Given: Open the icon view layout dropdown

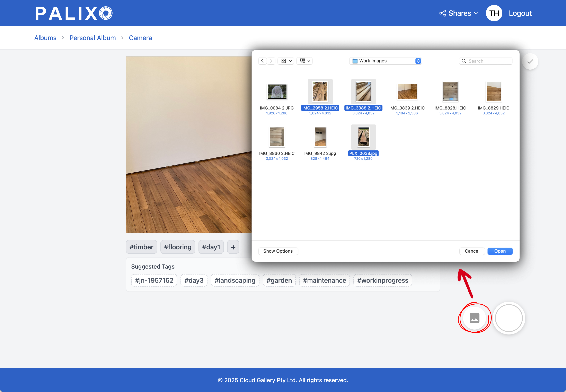Looking at the screenshot, I should (x=286, y=61).
